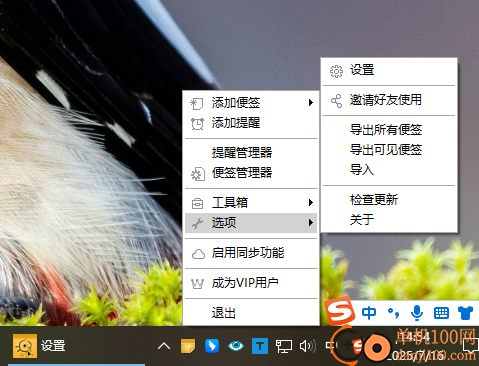The width and height of the screenshot is (479, 366).
Task: Click the Sogou S logo on input bar
Action: click(340, 311)
